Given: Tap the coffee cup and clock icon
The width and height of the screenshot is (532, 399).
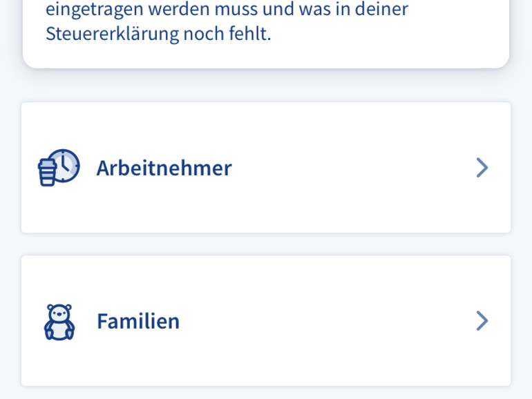Looking at the screenshot, I should pos(59,168).
